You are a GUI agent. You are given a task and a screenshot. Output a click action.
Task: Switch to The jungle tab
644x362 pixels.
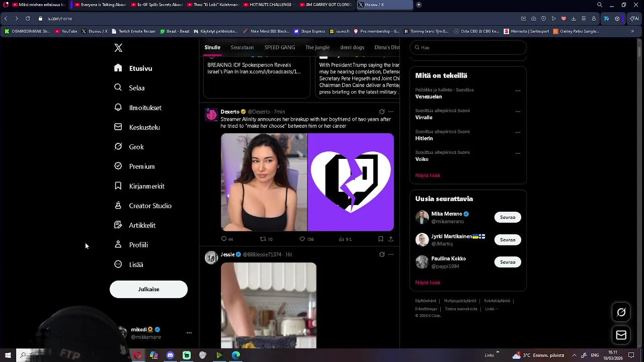click(317, 47)
